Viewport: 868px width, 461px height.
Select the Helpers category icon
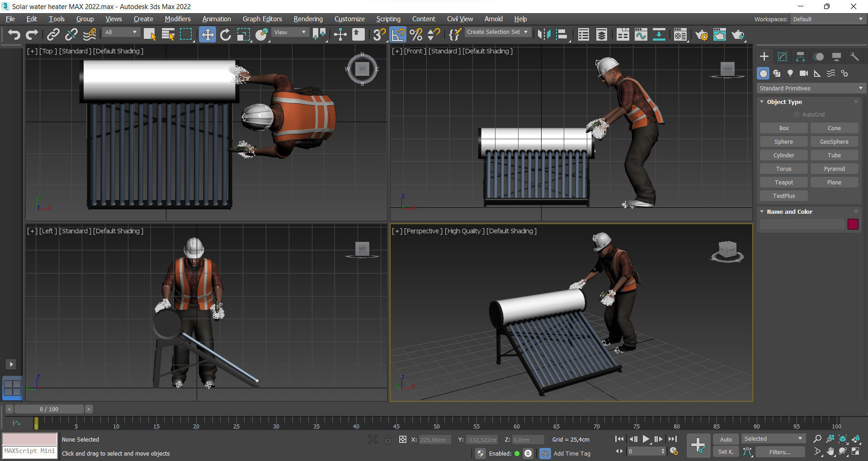tap(817, 73)
